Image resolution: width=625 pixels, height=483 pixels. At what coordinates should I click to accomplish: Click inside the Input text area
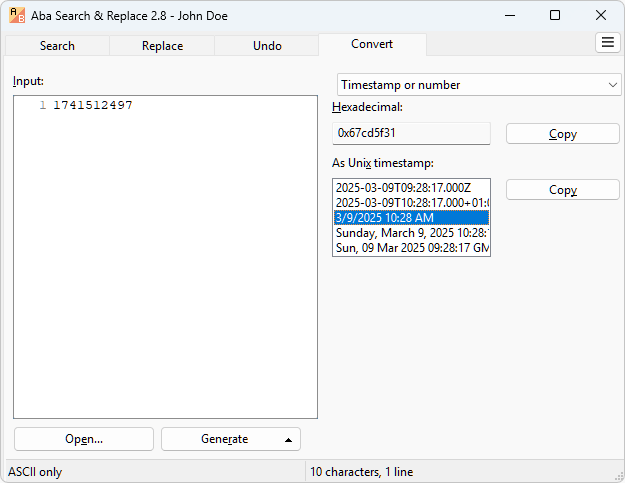click(x=165, y=257)
